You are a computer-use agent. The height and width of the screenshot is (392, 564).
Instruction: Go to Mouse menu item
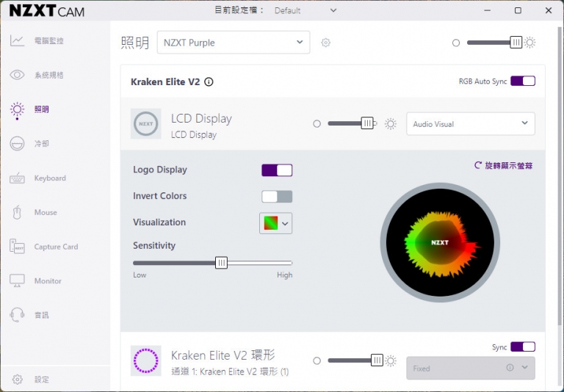(x=46, y=212)
